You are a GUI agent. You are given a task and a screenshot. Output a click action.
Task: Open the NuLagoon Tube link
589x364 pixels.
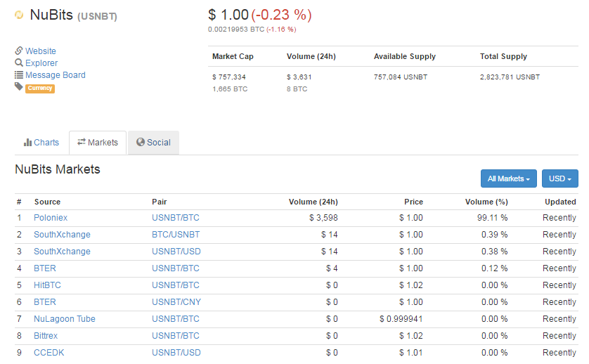click(65, 319)
